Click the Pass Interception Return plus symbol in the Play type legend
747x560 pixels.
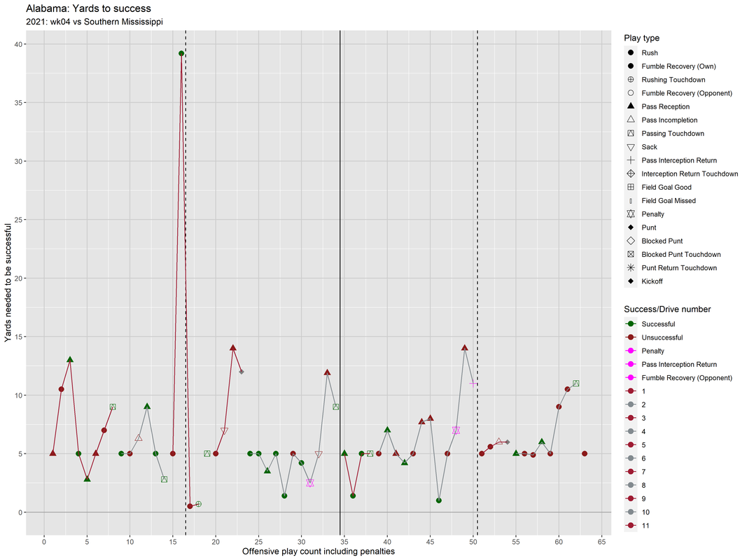[x=631, y=160]
